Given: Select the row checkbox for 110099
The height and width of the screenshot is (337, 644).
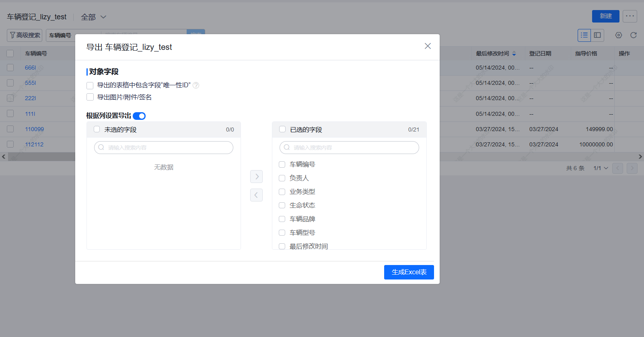Looking at the screenshot, I should point(10,129).
